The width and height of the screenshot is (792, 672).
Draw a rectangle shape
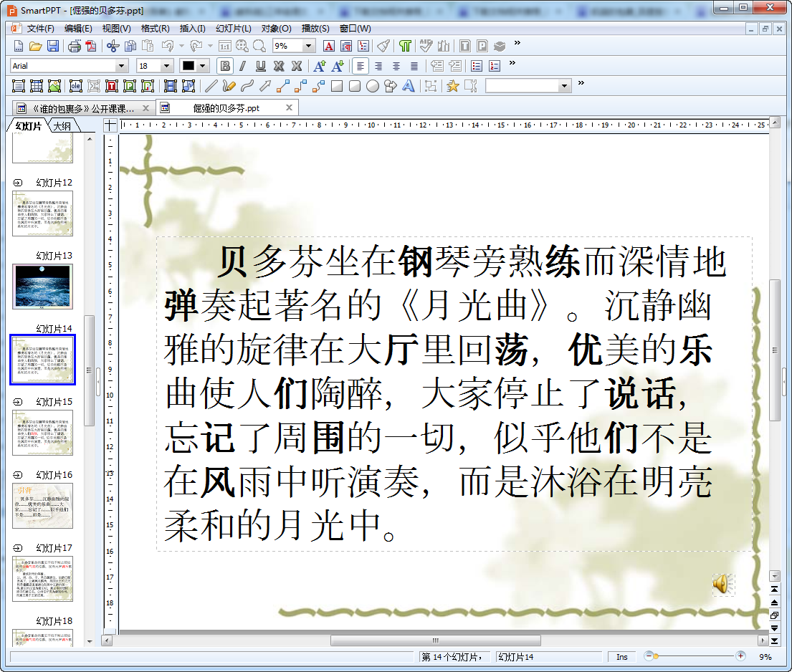pos(337,87)
